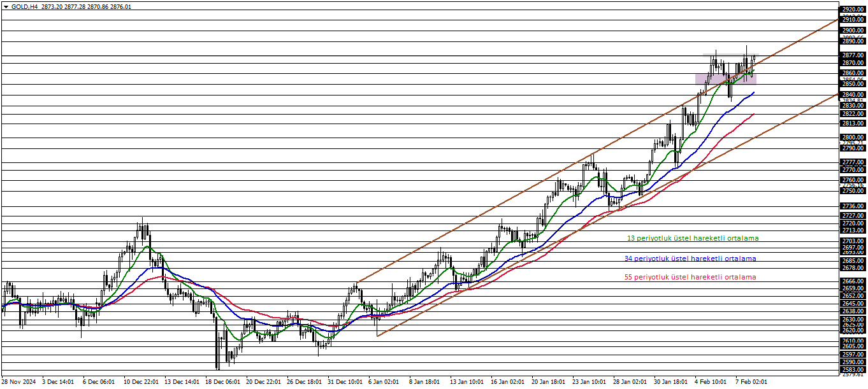868x389 pixels.
Task: Click the GOLD,H4 chart title text
Action: [x=24, y=6]
